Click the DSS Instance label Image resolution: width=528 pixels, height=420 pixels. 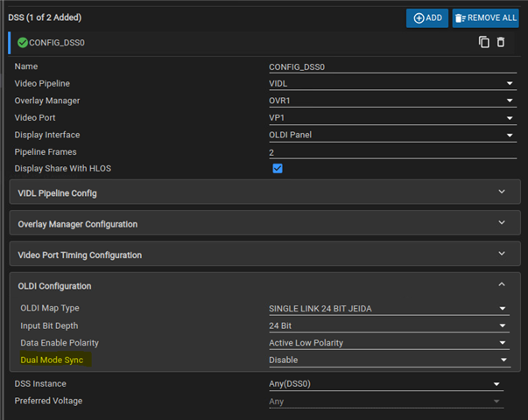[x=40, y=383]
